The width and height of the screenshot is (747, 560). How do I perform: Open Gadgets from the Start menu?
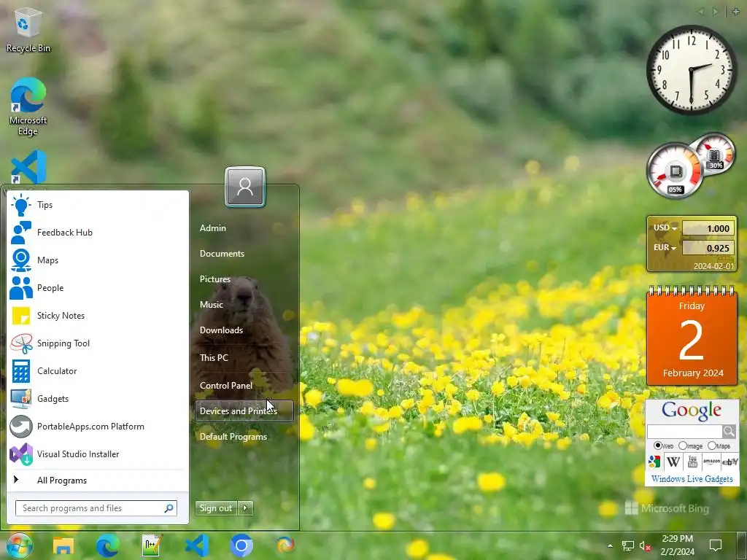pos(98,399)
